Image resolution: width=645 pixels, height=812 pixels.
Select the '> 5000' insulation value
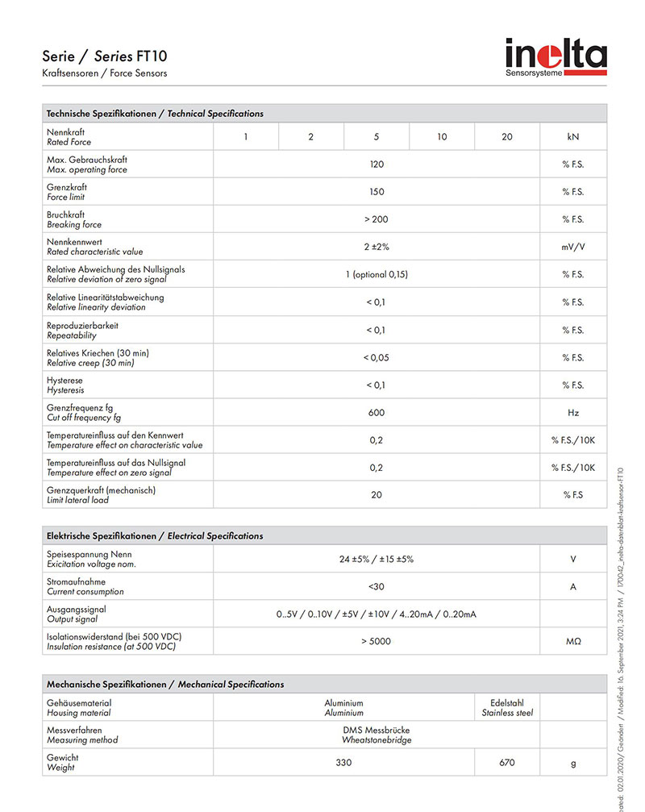(377, 641)
